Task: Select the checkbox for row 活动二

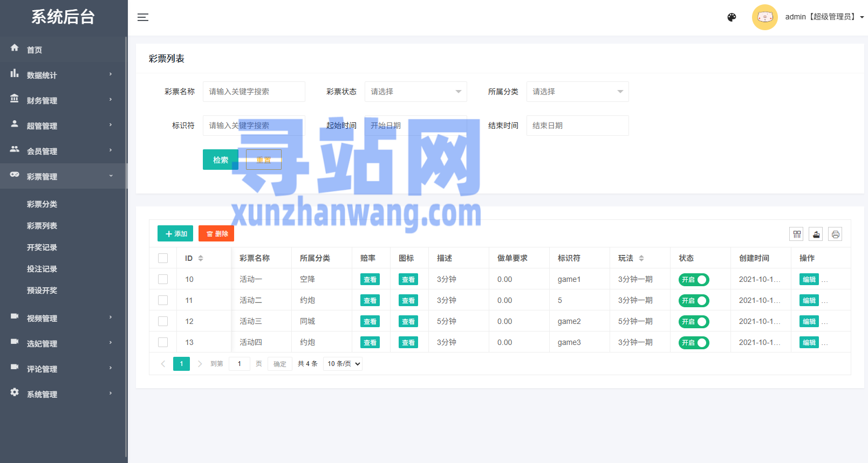Action: 163,300
